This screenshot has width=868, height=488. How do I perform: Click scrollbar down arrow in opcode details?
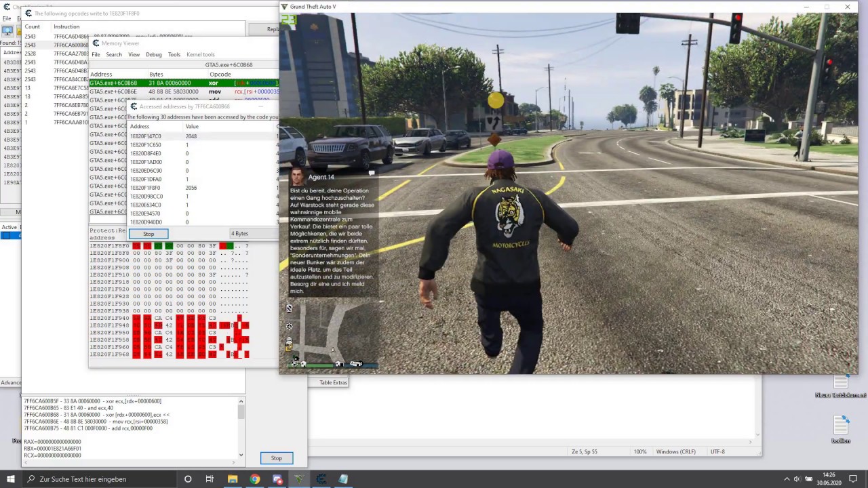241,455
